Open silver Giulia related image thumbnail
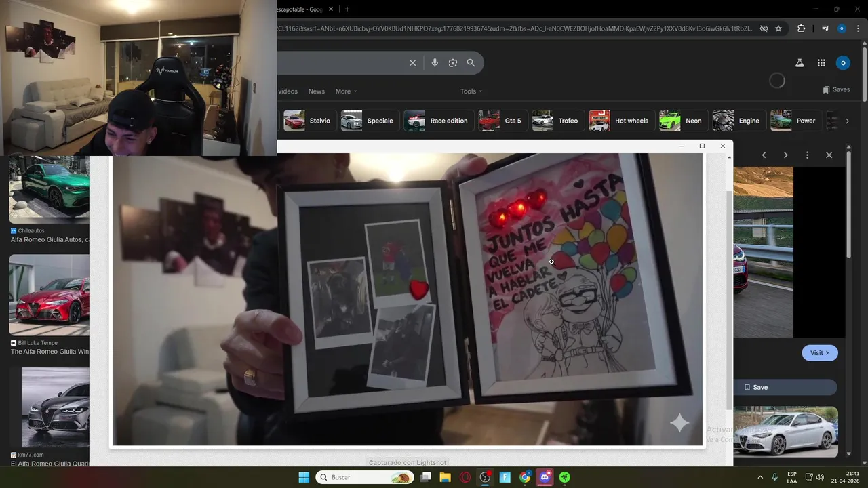This screenshot has height=488, width=868. pos(785,432)
